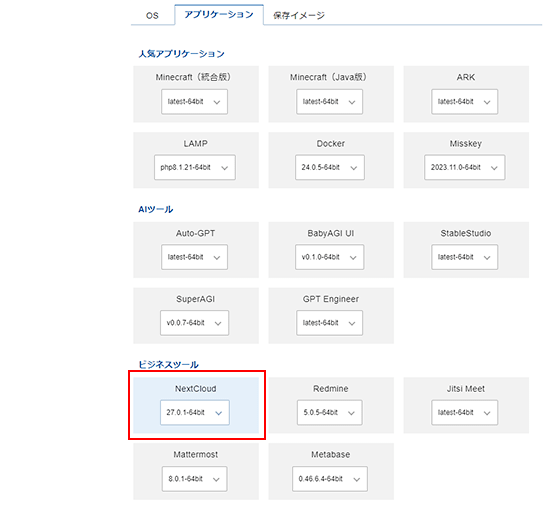550x507 pixels.
Task: Open Jitsi Meet version dropdown
Action: coord(464,413)
